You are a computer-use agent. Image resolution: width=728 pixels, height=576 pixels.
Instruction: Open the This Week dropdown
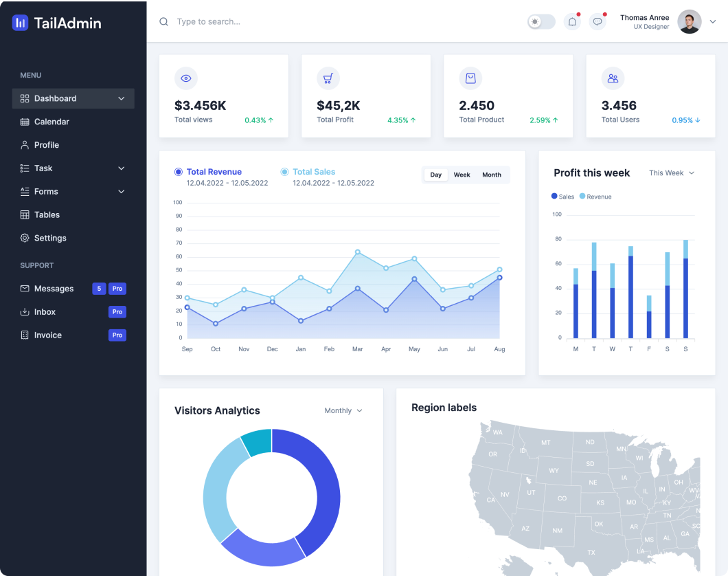point(672,173)
